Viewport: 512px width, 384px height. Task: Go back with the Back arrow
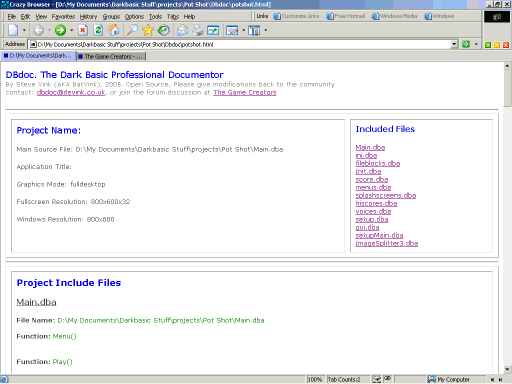click(38, 30)
